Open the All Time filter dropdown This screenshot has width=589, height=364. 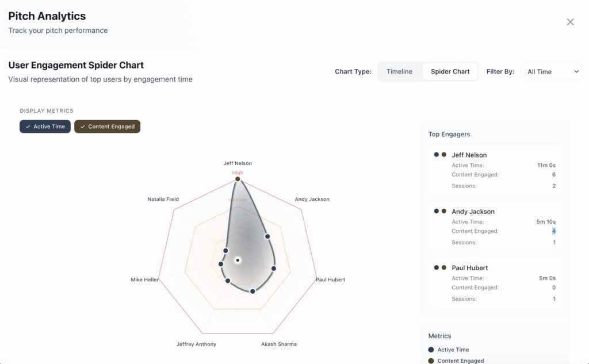coord(552,72)
